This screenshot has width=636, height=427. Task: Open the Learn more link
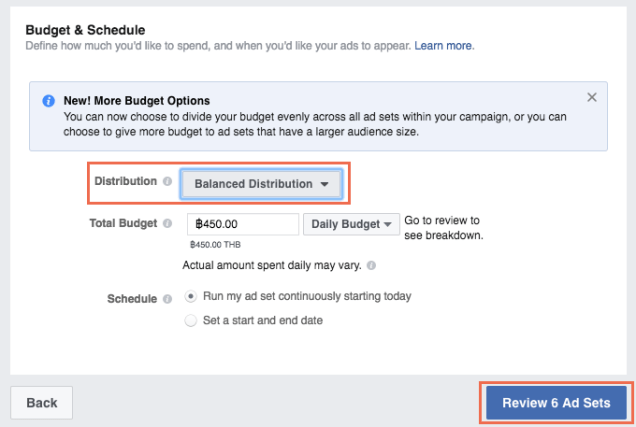click(x=443, y=46)
